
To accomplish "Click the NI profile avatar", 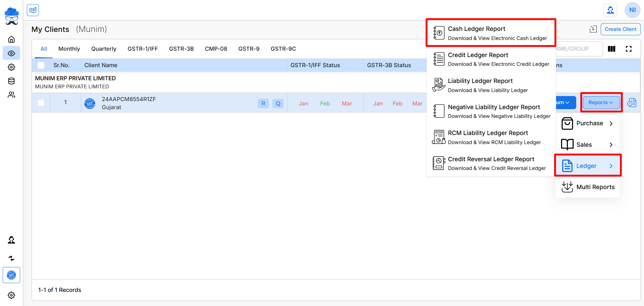I will point(632,10).
